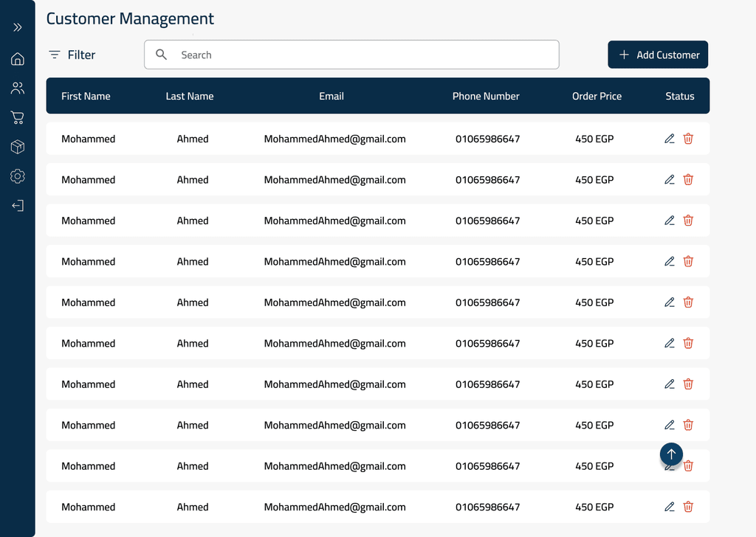Click the First Name column header

click(86, 96)
